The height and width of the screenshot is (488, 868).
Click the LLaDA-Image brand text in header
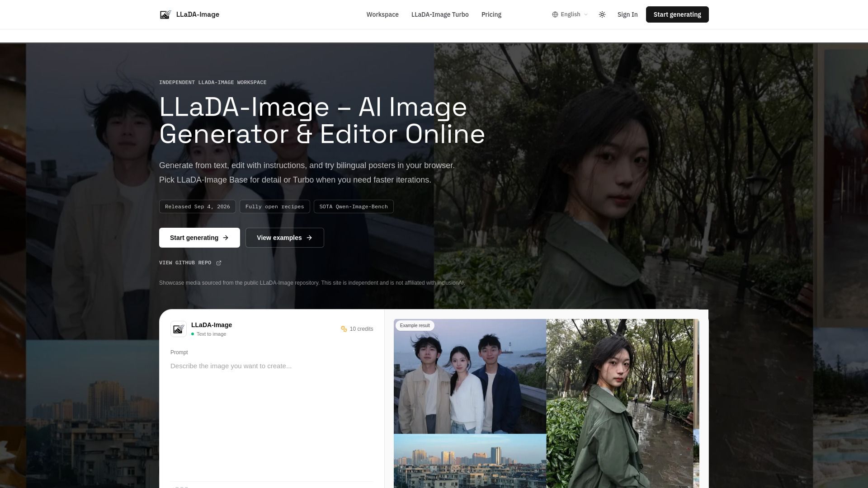[x=198, y=14]
